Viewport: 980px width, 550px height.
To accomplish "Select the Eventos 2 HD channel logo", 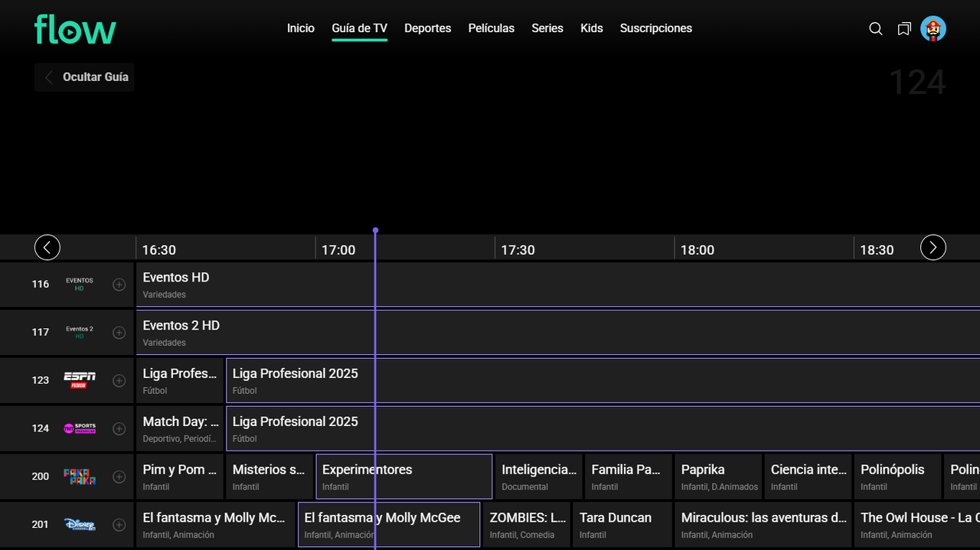I will 80,333.
